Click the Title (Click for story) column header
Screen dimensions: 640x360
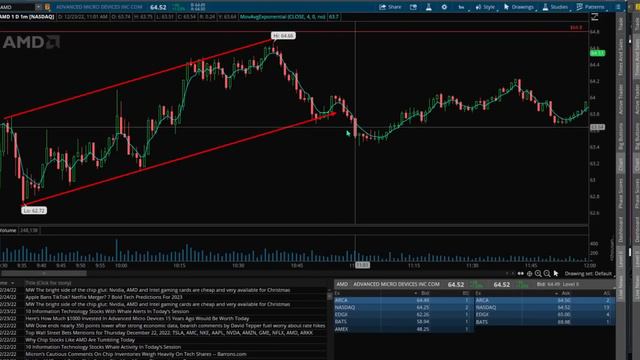tap(48, 283)
